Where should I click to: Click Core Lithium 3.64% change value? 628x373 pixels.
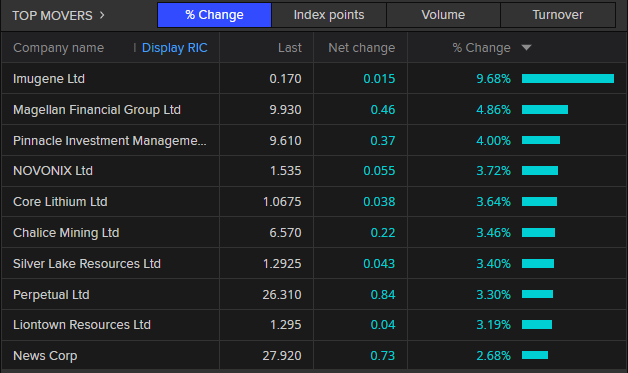[x=493, y=202]
